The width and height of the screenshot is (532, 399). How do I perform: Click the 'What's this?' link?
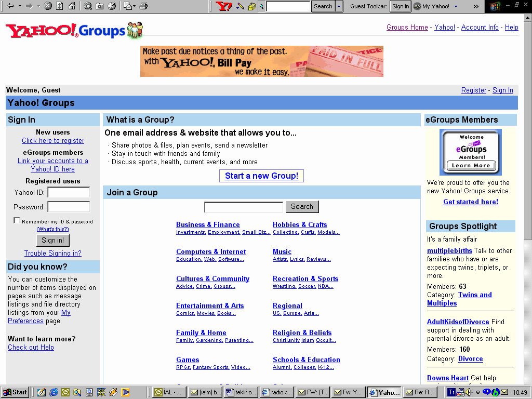point(53,229)
